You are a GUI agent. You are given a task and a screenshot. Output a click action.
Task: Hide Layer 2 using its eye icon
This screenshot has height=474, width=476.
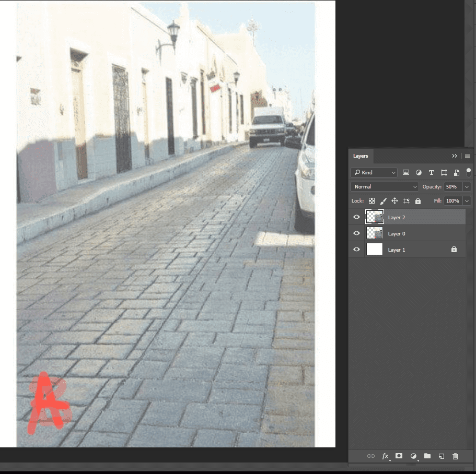(x=356, y=217)
